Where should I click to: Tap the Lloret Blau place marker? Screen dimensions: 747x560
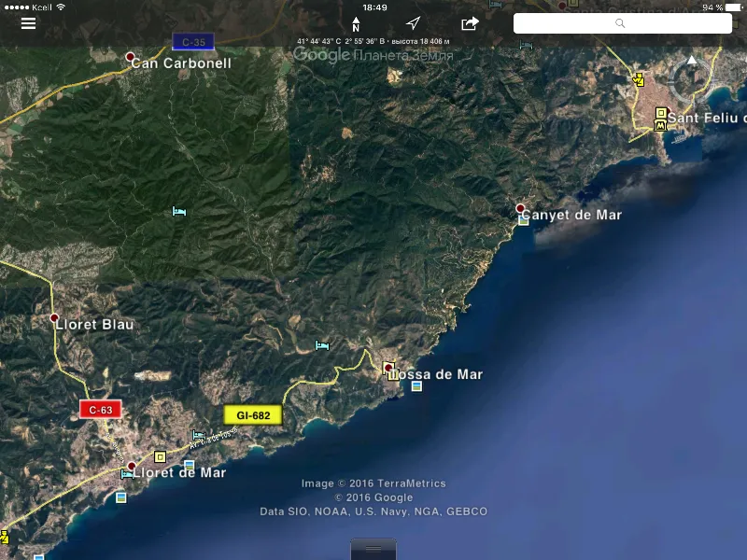(x=54, y=317)
